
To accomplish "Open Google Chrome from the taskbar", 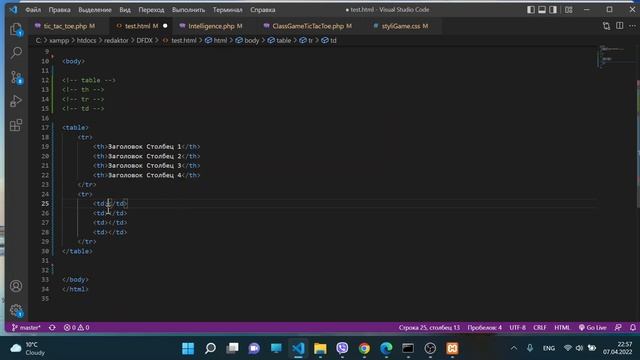I will coord(364,348).
